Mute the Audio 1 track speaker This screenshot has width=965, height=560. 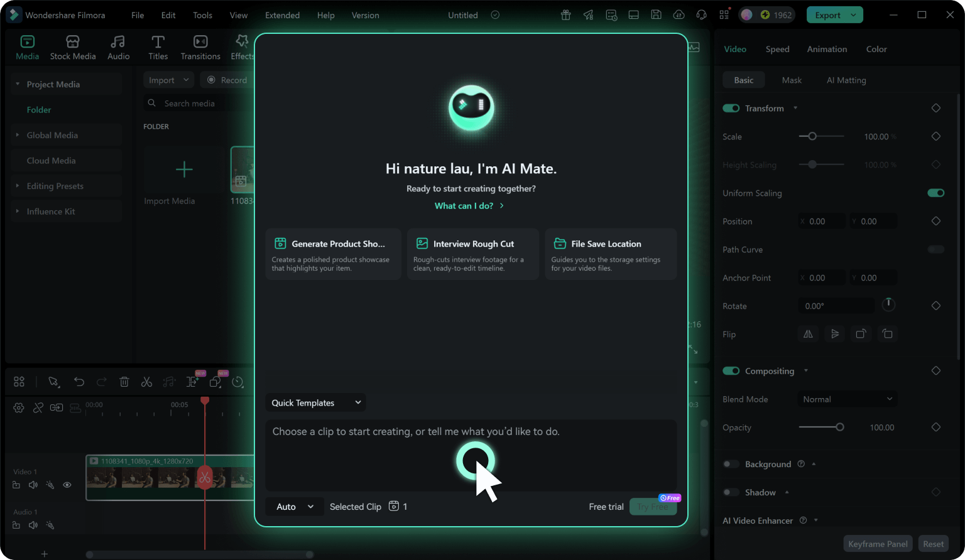(33, 525)
